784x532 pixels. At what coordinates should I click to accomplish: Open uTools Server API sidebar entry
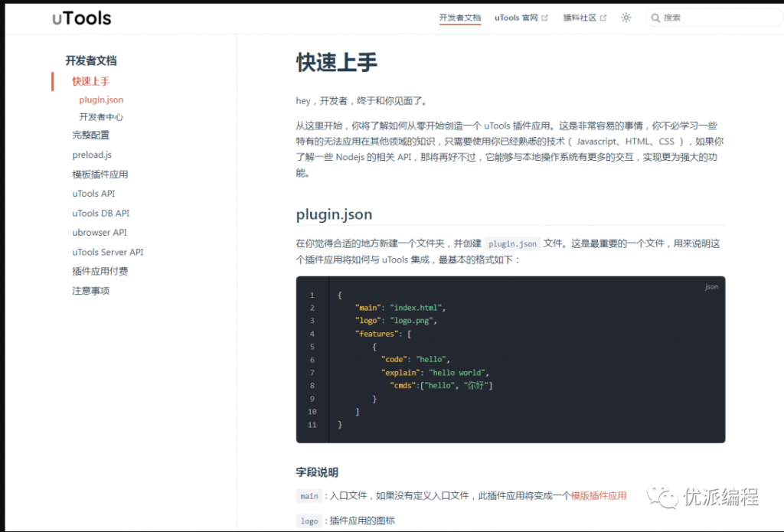coord(108,252)
